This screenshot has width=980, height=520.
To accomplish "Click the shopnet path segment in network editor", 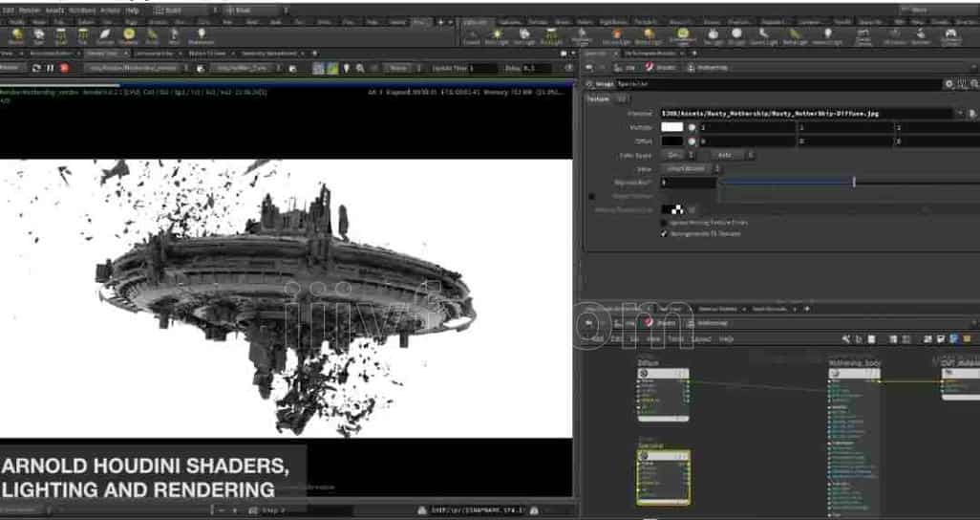I will pyautogui.click(x=661, y=323).
